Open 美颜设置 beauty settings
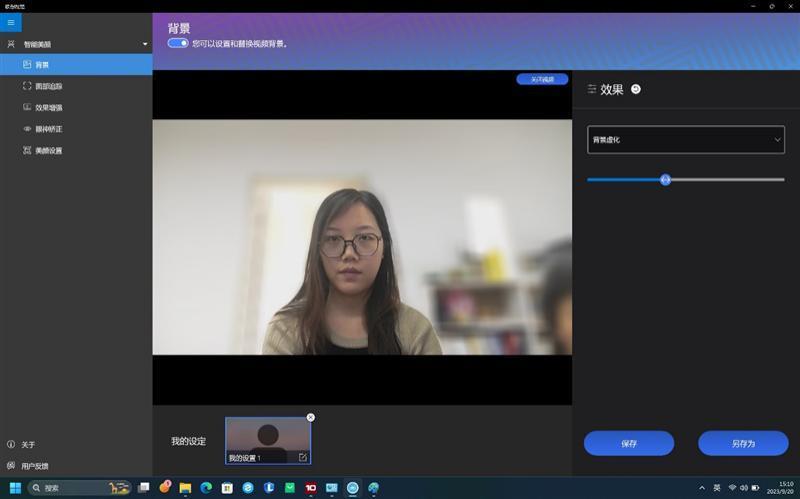The image size is (800, 499). pyautogui.click(x=76, y=151)
